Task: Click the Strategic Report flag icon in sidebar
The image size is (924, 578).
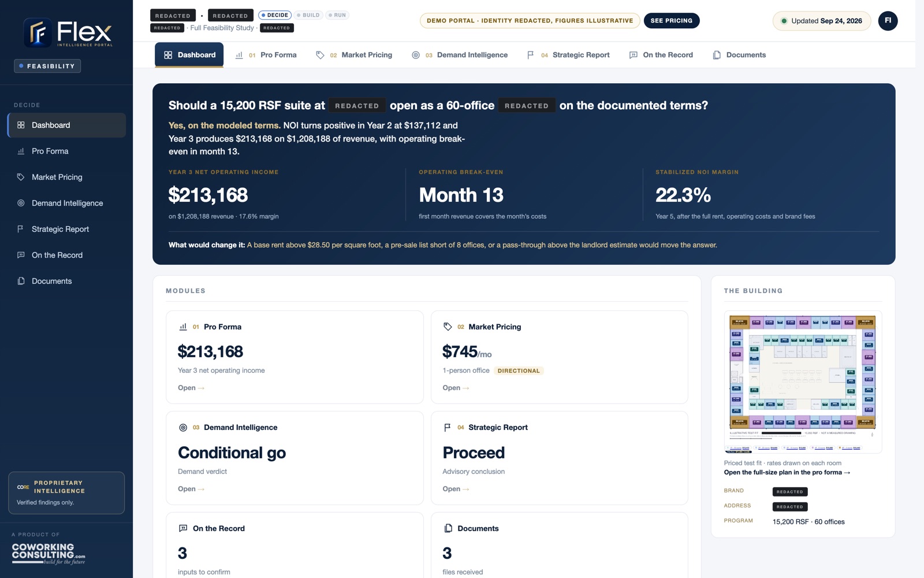Action: [21, 229]
